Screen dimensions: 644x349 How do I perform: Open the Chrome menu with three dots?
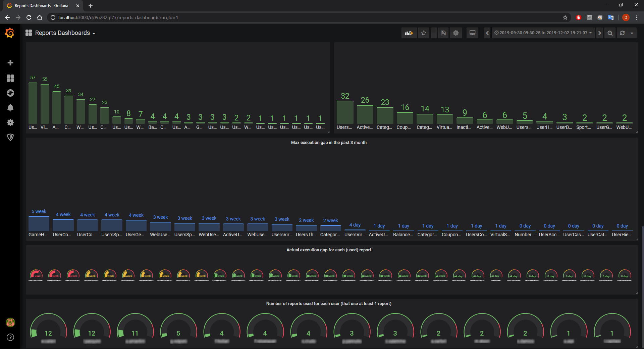click(637, 17)
